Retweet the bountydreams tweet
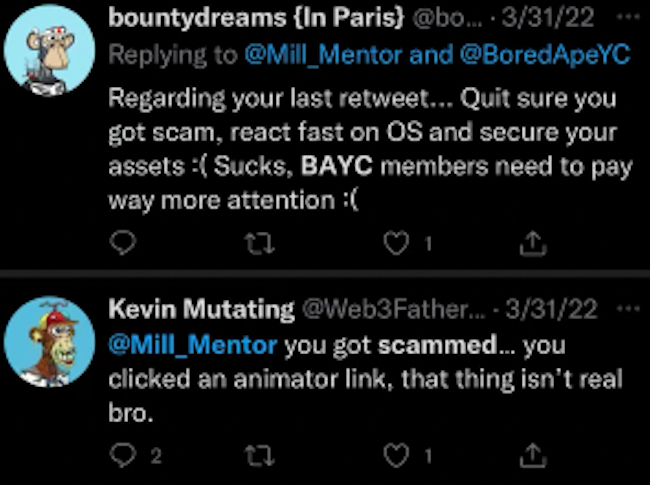 pos(258,242)
